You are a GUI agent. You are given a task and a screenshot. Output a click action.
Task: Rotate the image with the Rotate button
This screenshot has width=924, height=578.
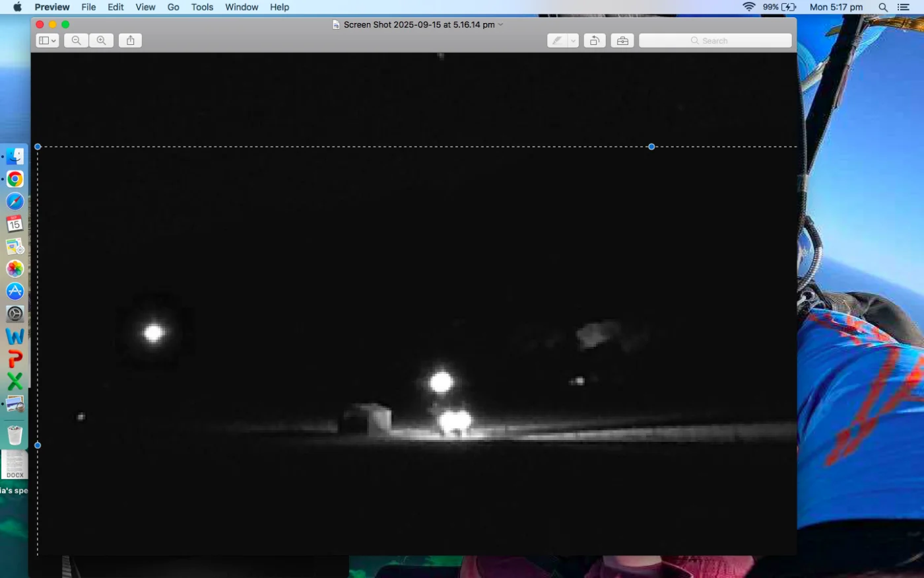(x=594, y=40)
